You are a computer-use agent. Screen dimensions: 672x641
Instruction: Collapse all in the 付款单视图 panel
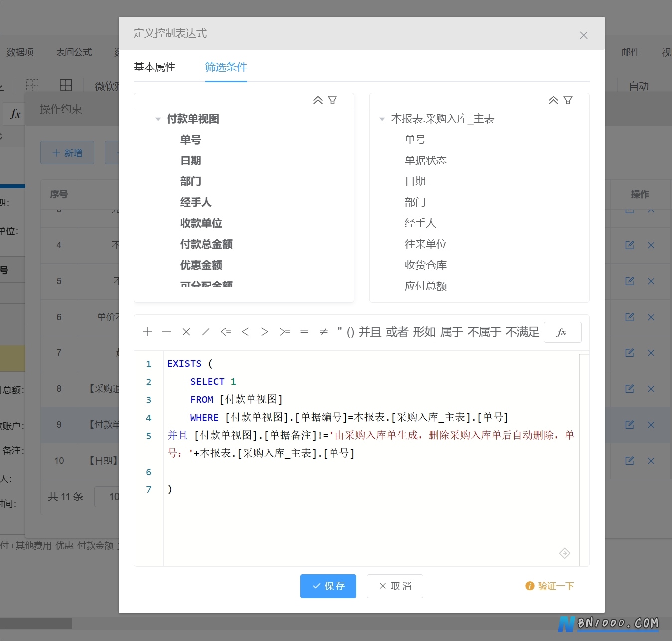[318, 100]
